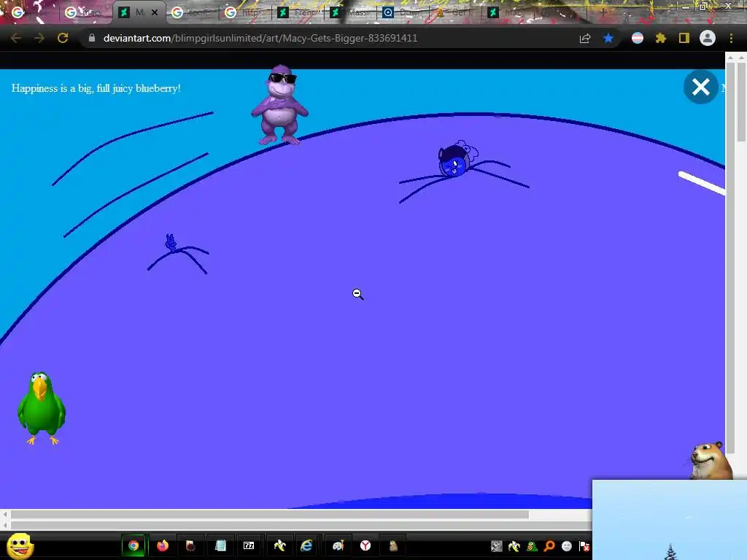Image resolution: width=747 pixels, height=560 pixels.
Task: Open the banana app in the taskbar
Action: click(x=279, y=545)
